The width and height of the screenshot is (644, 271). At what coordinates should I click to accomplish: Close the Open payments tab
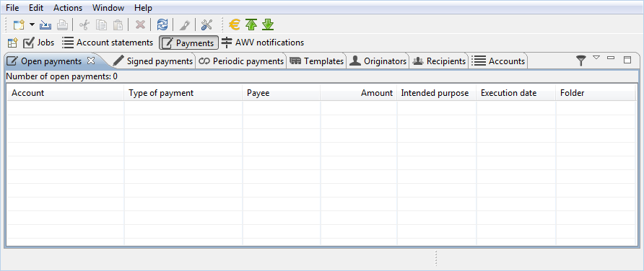[x=91, y=61]
